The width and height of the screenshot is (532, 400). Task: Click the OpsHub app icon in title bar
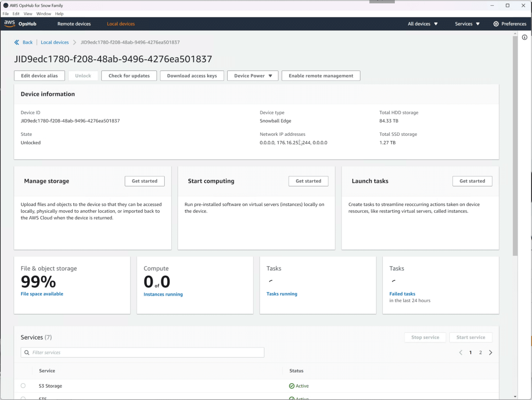(6, 6)
